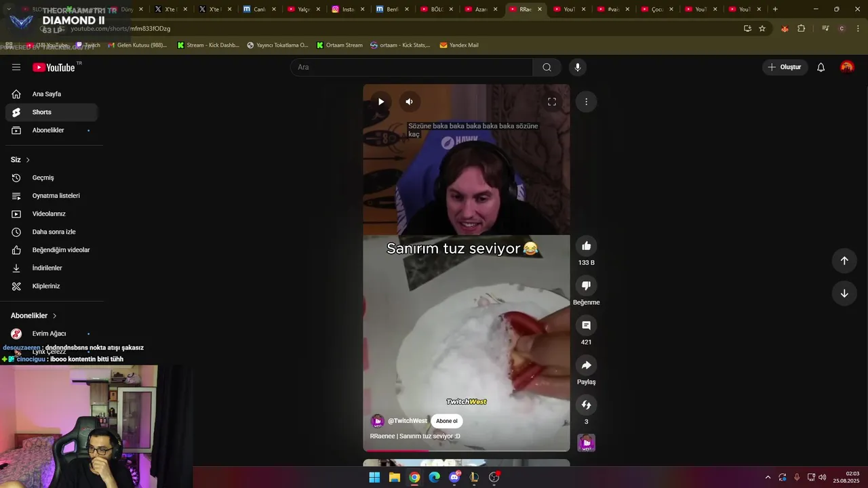868x488 pixels.
Task: Open a new browser tab with plus
Action: coord(775,9)
